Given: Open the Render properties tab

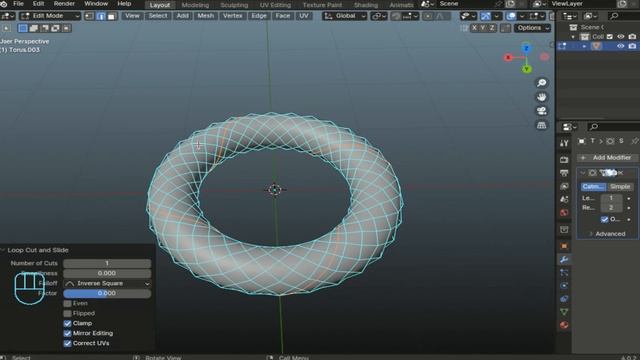Looking at the screenshot, I should [564, 160].
